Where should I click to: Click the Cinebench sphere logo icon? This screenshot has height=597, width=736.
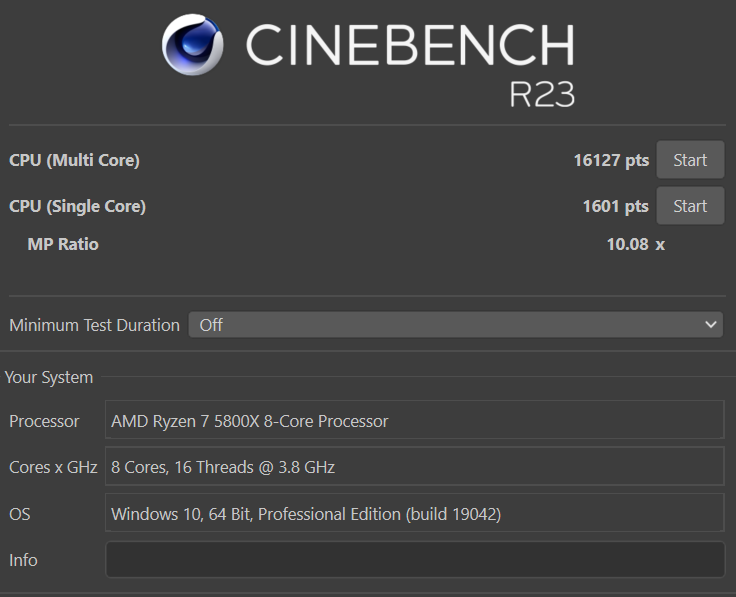tap(192, 45)
